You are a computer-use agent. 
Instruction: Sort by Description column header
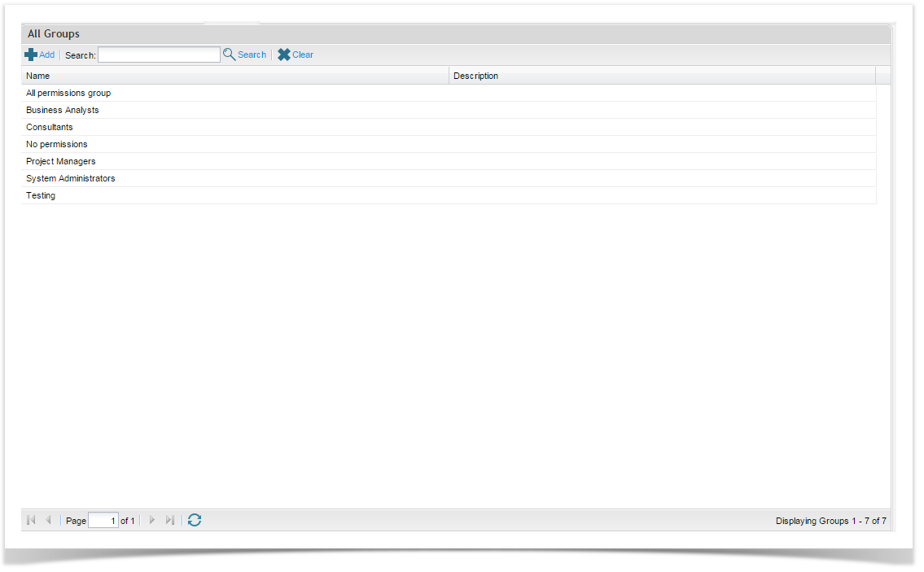pyautogui.click(x=475, y=76)
